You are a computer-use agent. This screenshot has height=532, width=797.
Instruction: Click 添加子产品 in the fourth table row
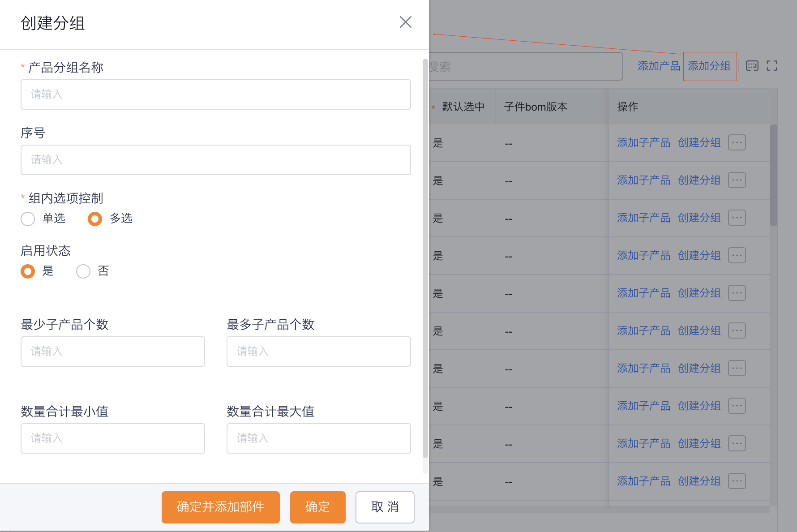coord(643,256)
